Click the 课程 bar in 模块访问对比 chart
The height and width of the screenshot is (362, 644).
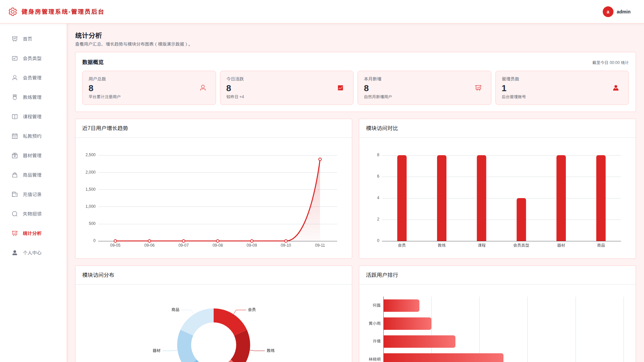click(x=482, y=198)
